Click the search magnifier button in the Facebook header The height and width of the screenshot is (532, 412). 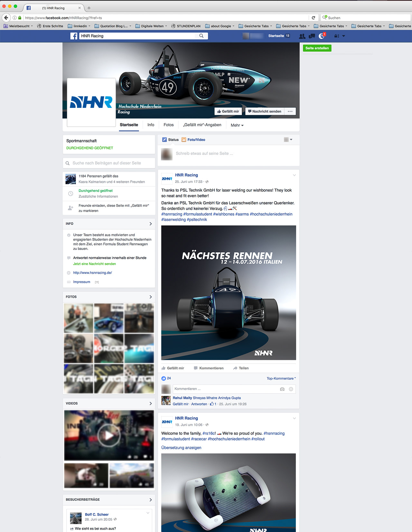click(201, 36)
